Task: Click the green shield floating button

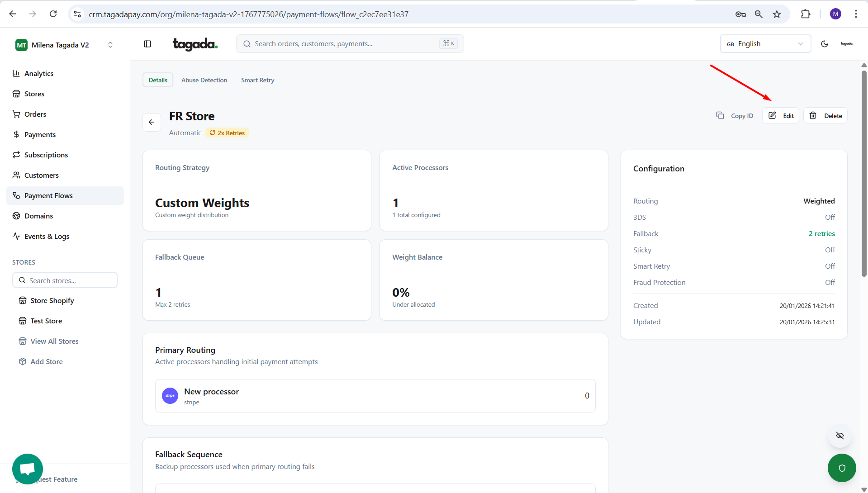Action: coord(841,468)
